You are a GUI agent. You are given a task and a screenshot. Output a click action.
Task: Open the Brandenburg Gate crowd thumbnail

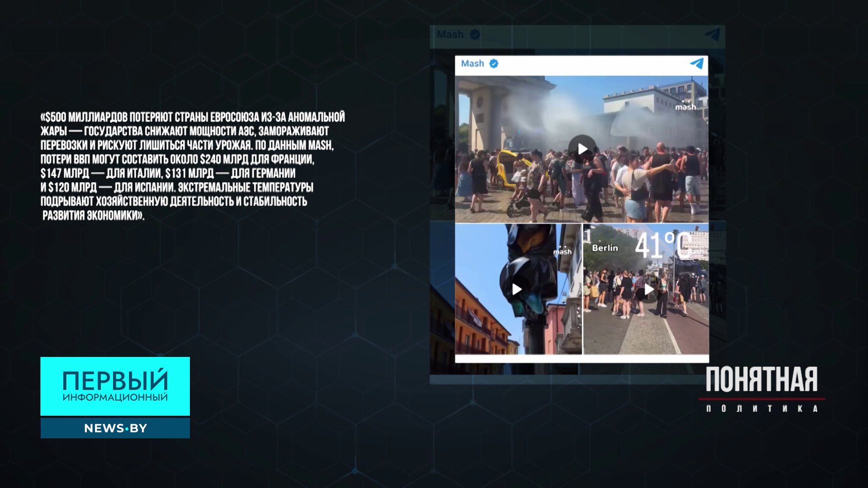tap(581, 149)
